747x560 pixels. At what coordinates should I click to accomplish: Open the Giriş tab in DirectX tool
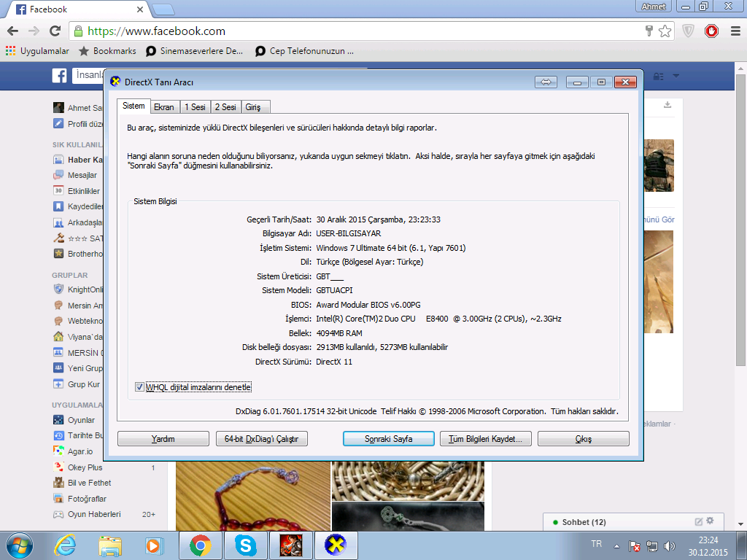[252, 107]
